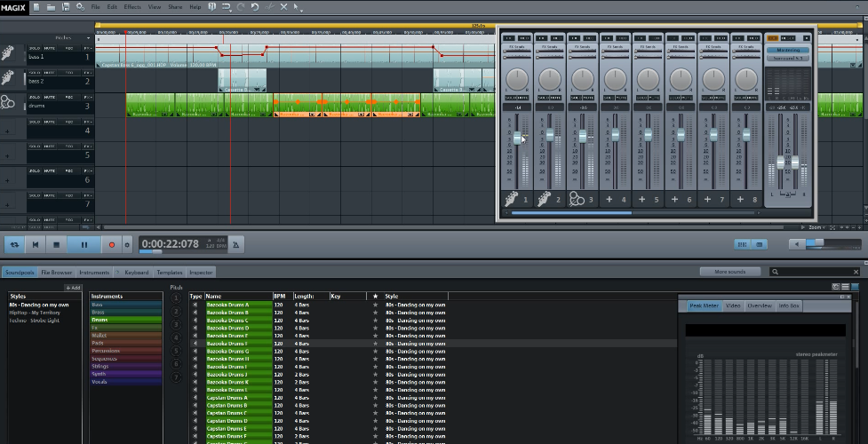The height and width of the screenshot is (444, 868).
Task: Open the bass 1 track FX dropdown
Action: (x=87, y=47)
